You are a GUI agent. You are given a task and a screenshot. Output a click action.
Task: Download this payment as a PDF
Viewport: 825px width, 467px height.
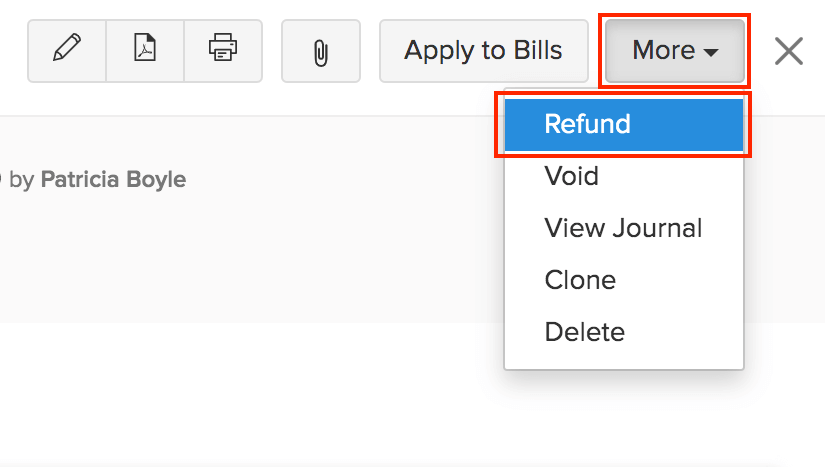pos(145,49)
